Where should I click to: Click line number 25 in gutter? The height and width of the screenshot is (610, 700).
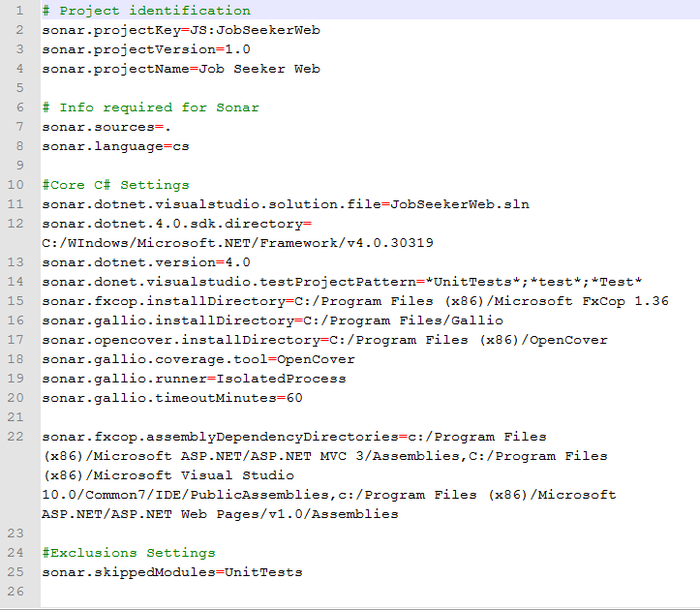pos(15,572)
